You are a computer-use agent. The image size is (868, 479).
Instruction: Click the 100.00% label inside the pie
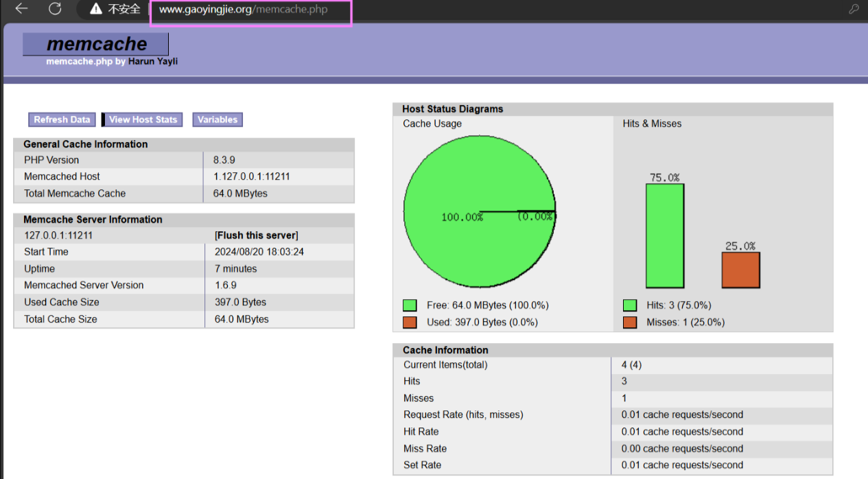[462, 218]
